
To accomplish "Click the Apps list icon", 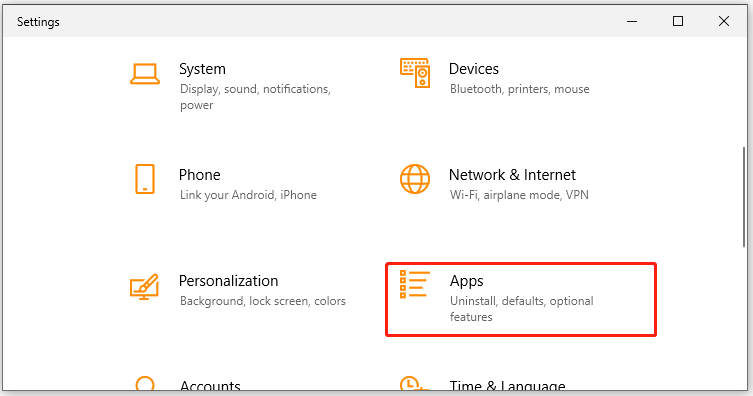I will 415,284.
